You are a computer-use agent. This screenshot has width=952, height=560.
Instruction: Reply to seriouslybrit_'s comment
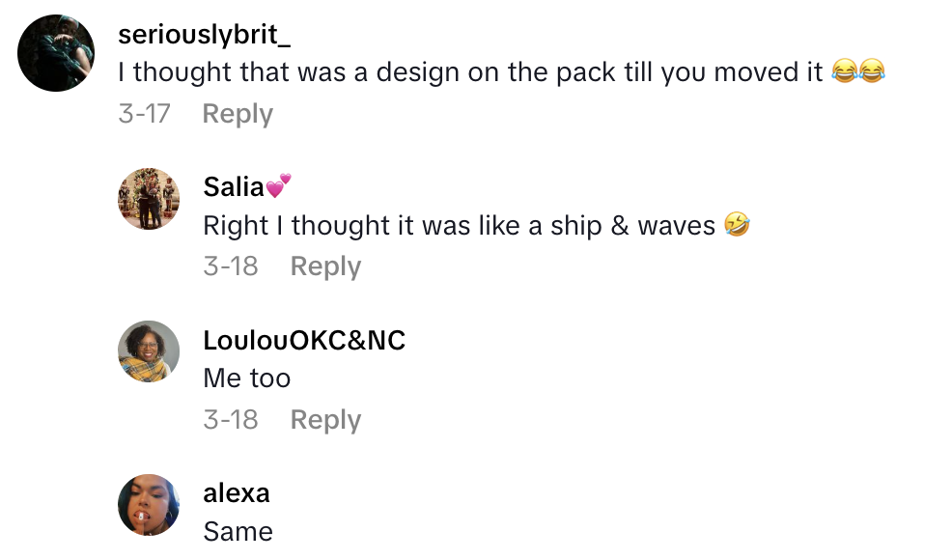pyautogui.click(x=238, y=114)
